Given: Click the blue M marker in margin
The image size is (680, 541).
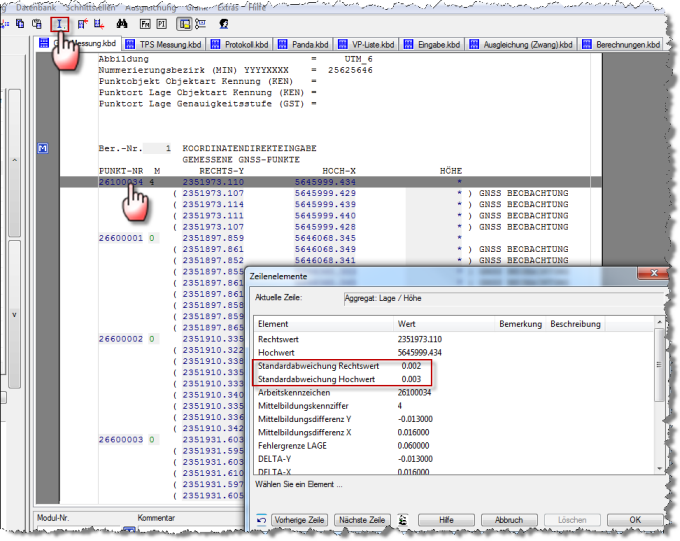Looking at the screenshot, I should click(x=42, y=148).
